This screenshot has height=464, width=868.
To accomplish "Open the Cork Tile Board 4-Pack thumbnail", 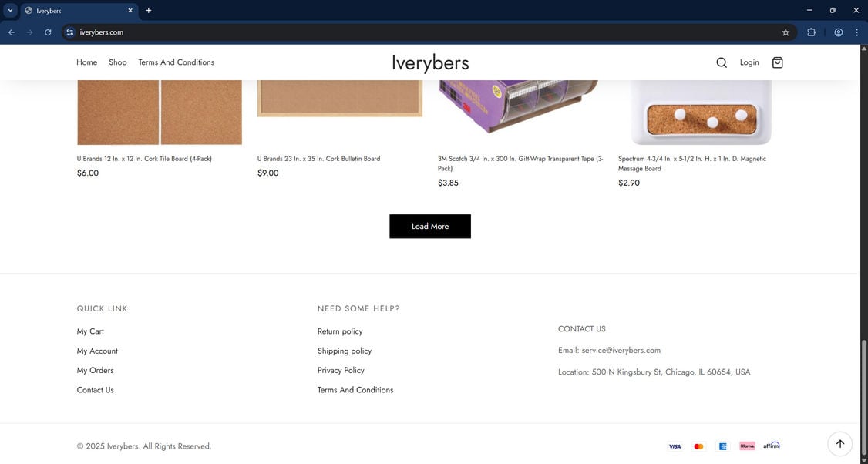I will [160, 113].
